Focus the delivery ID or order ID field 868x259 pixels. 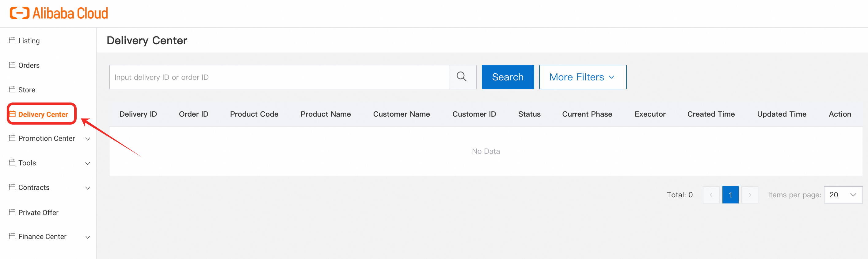point(279,77)
